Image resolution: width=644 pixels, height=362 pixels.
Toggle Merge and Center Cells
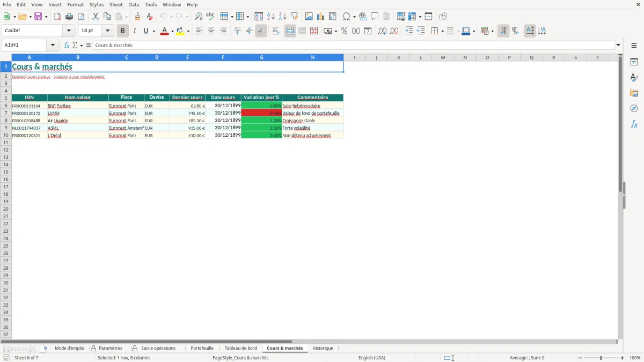(290, 31)
